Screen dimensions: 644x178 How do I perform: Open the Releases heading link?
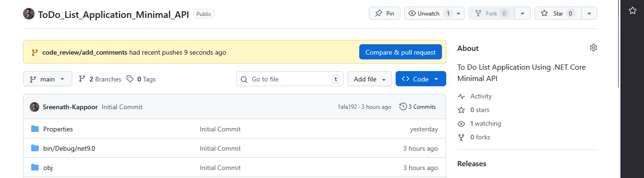[x=472, y=164]
